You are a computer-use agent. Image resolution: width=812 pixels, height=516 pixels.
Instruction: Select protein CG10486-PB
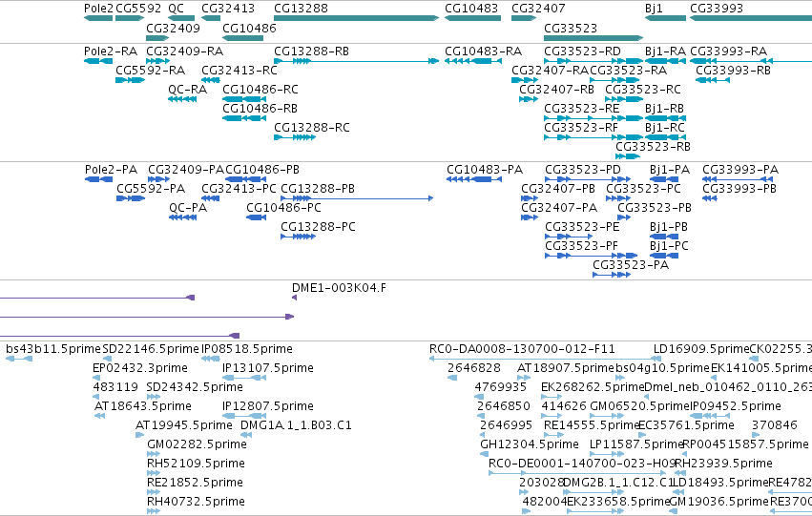262,170
